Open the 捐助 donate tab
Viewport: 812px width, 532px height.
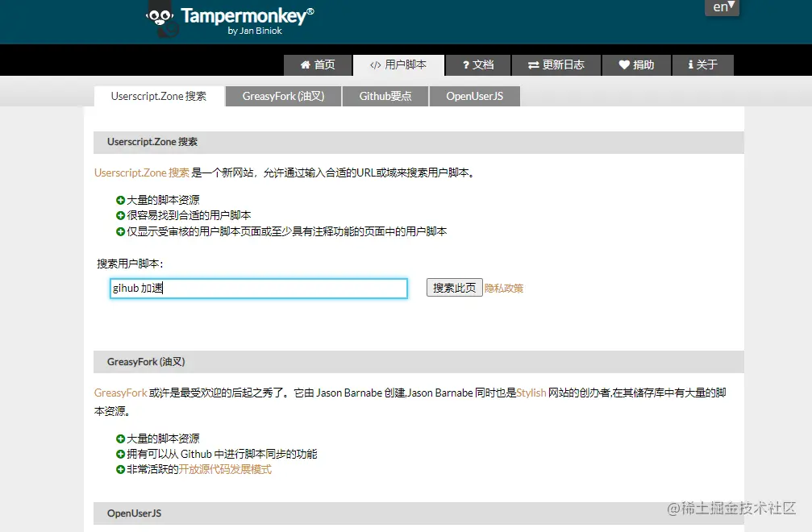click(636, 65)
